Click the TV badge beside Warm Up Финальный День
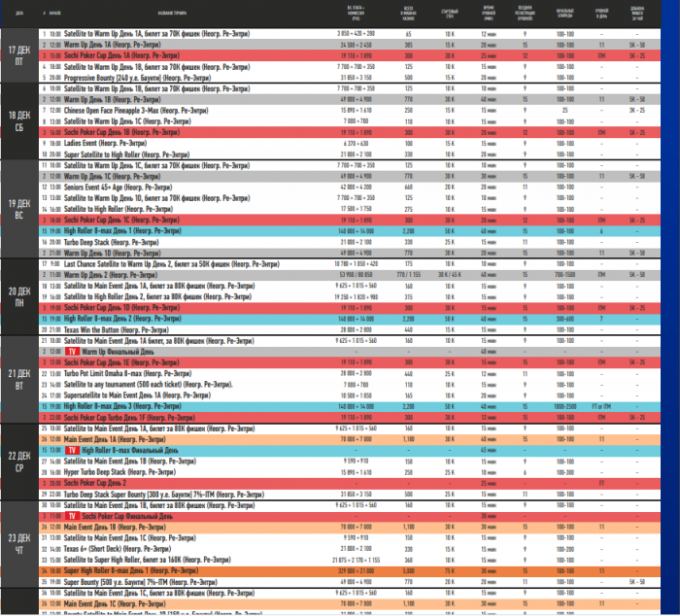 click(72, 352)
